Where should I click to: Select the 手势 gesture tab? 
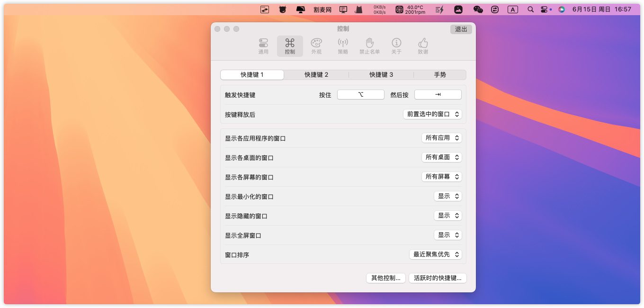[x=440, y=75]
